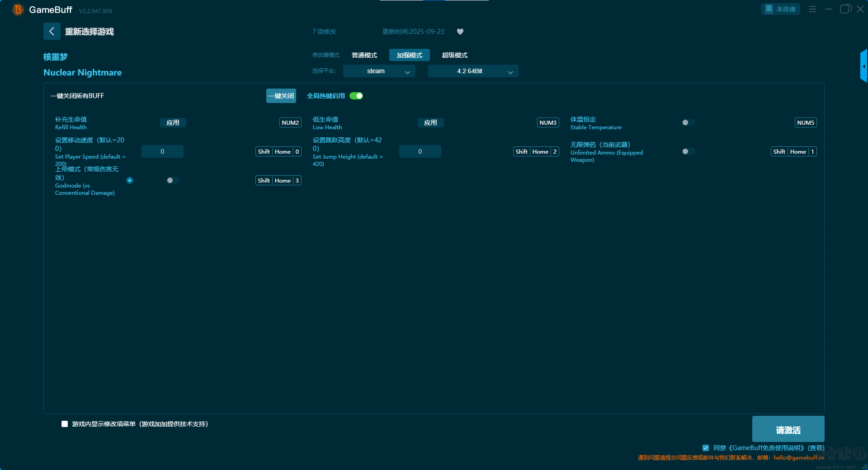Switch to 普通模式 mode tab
This screenshot has height=470, width=868.
point(364,55)
